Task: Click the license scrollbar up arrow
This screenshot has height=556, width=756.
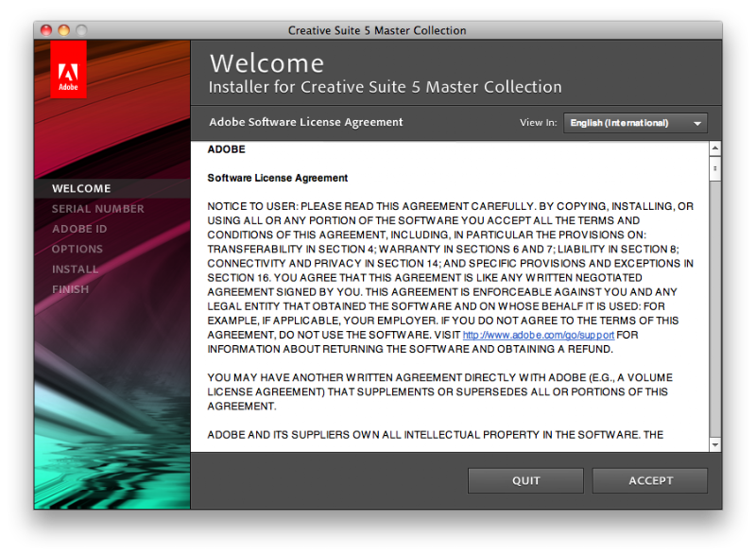Action: 715,148
